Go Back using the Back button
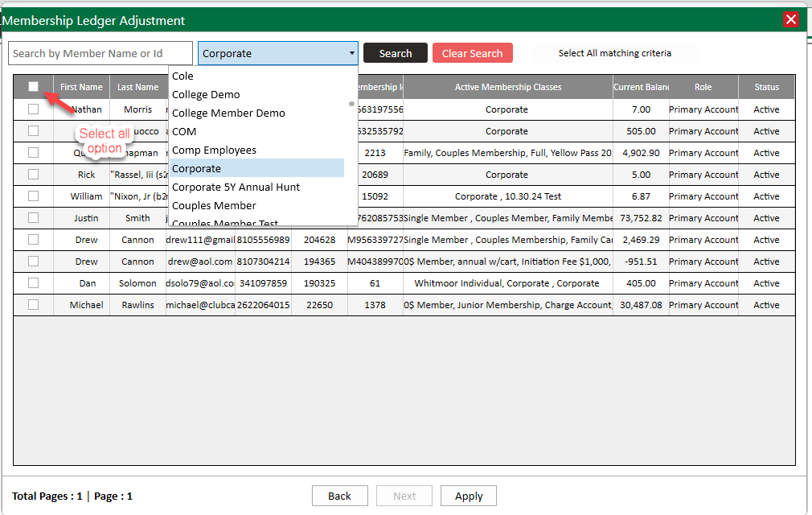Image resolution: width=812 pixels, height=515 pixels. (x=339, y=496)
